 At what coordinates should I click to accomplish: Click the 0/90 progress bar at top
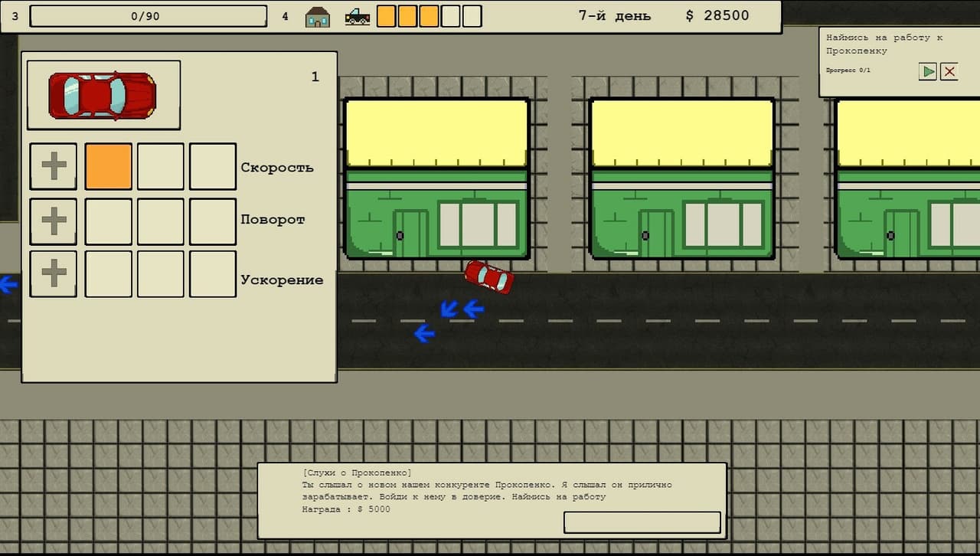click(149, 16)
